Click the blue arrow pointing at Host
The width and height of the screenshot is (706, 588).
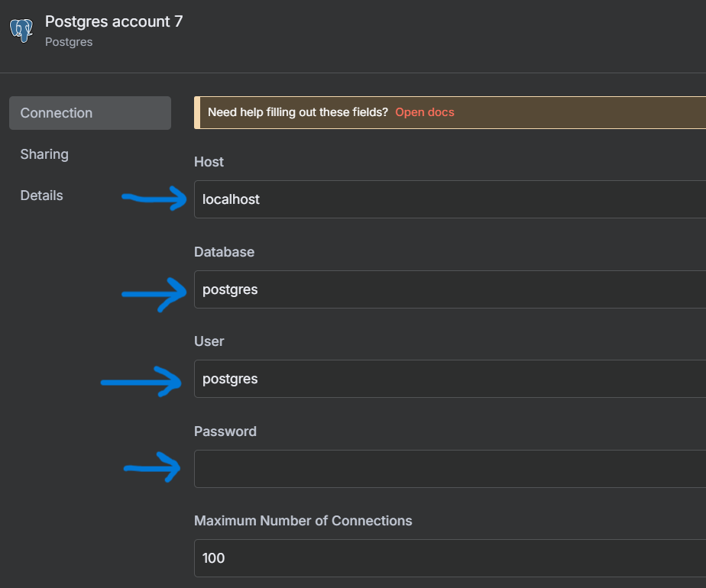tap(155, 199)
